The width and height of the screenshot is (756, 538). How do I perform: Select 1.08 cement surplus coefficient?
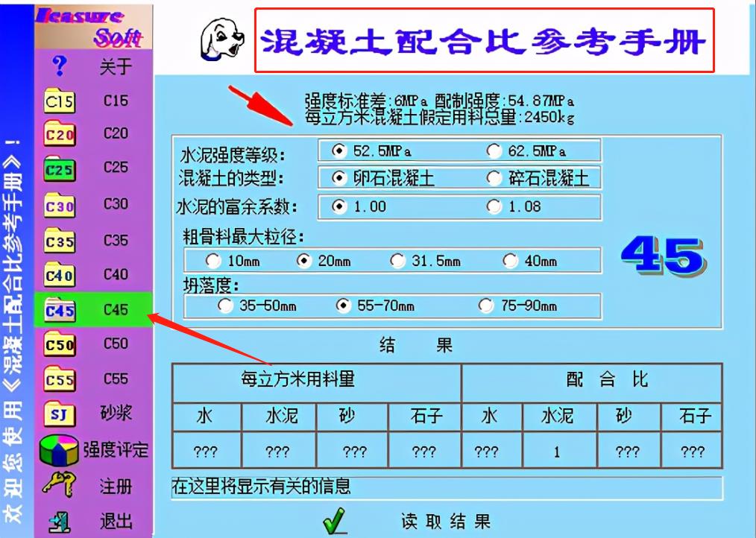click(494, 206)
